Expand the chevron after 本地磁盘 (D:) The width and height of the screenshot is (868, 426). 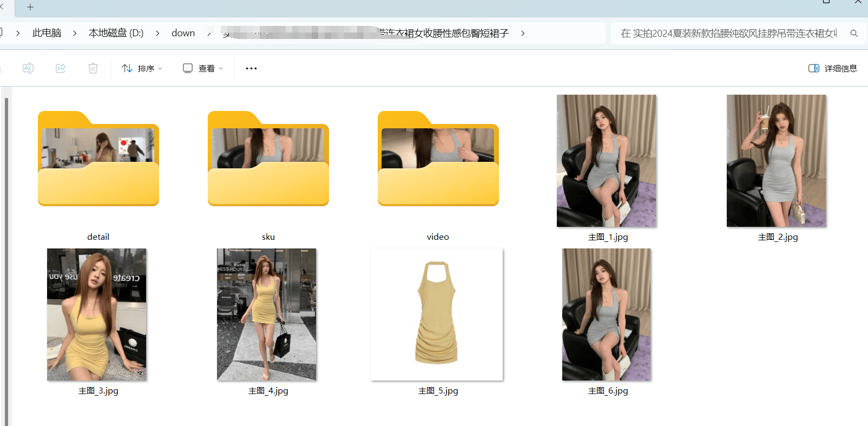tap(157, 33)
